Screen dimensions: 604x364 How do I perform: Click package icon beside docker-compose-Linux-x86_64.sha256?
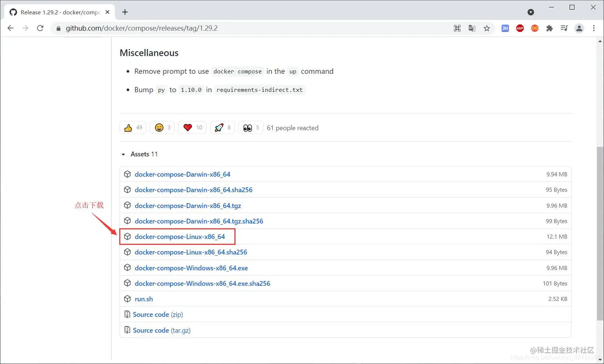127,252
